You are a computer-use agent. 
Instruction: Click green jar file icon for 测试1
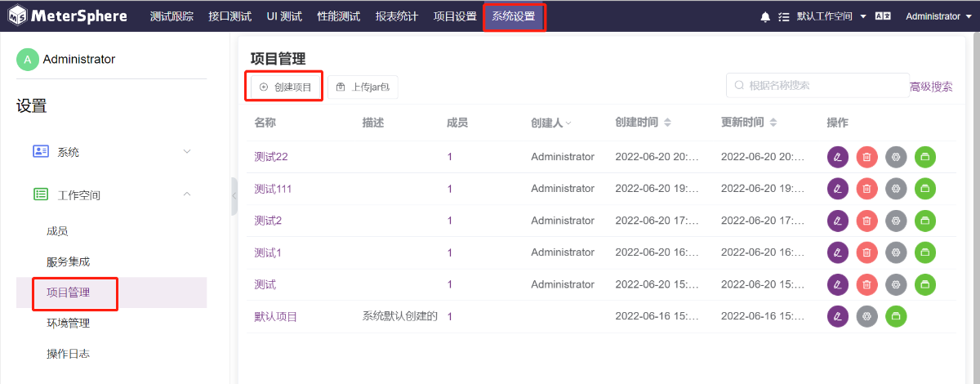pyautogui.click(x=925, y=252)
